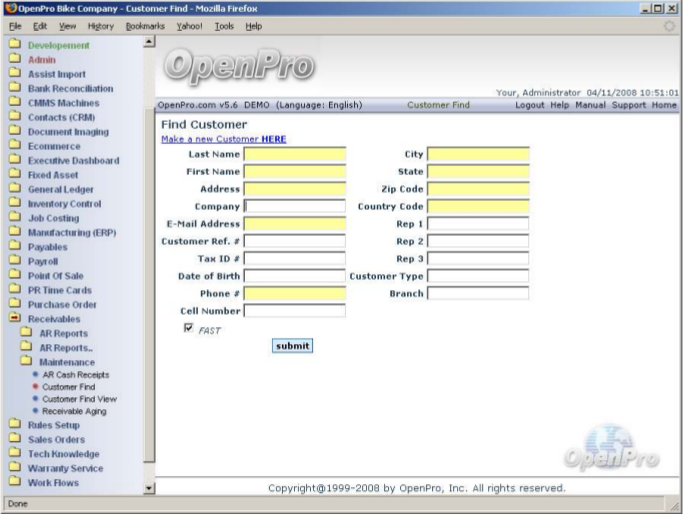Click the Make a new Customer HERE link
The height and width of the screenshot is (514, 683).
coord(223,139)
